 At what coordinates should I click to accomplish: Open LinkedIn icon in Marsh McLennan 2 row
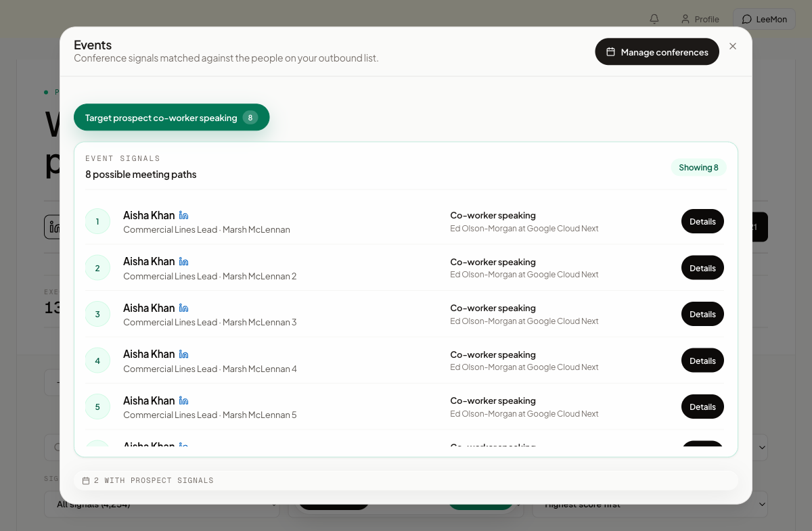[183, 262]
